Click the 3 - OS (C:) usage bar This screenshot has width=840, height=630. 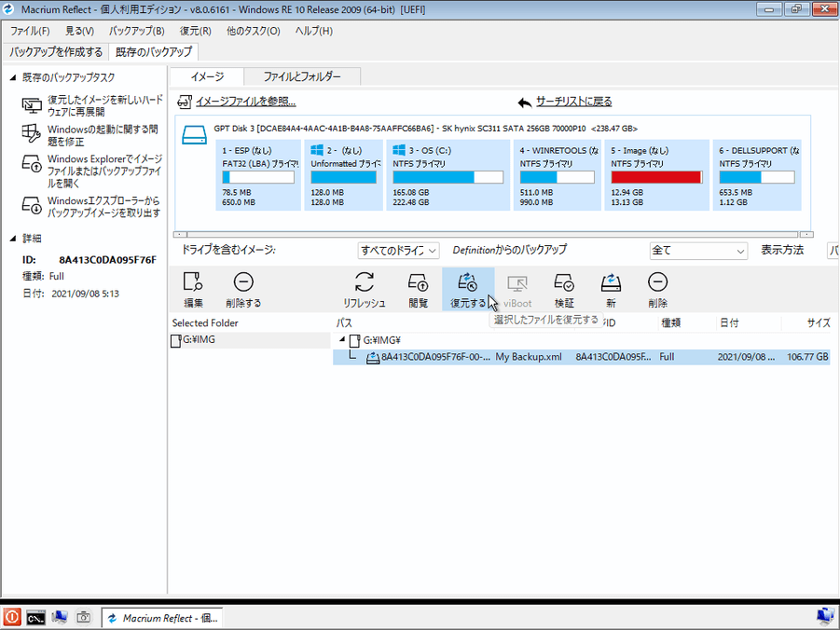point(448,177)
